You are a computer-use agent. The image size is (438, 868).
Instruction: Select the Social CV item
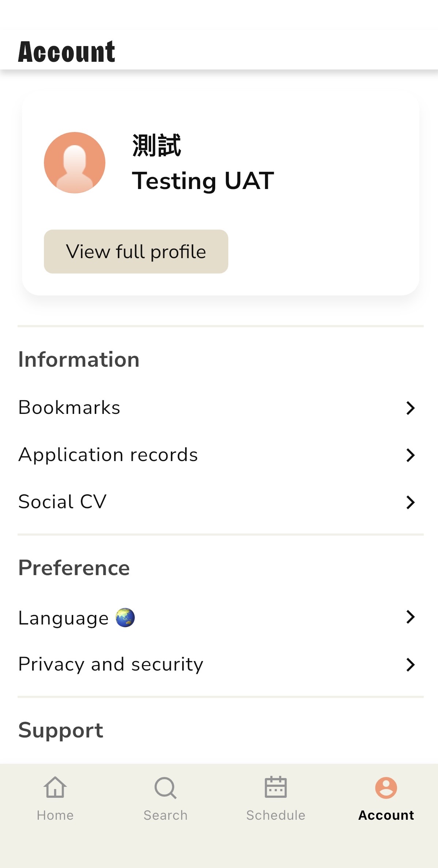63,502
